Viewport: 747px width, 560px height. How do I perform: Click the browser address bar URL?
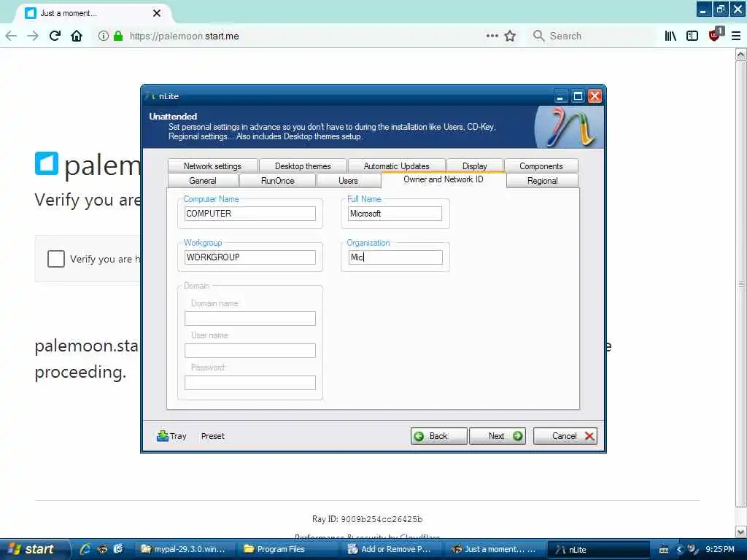click(185, 36)
